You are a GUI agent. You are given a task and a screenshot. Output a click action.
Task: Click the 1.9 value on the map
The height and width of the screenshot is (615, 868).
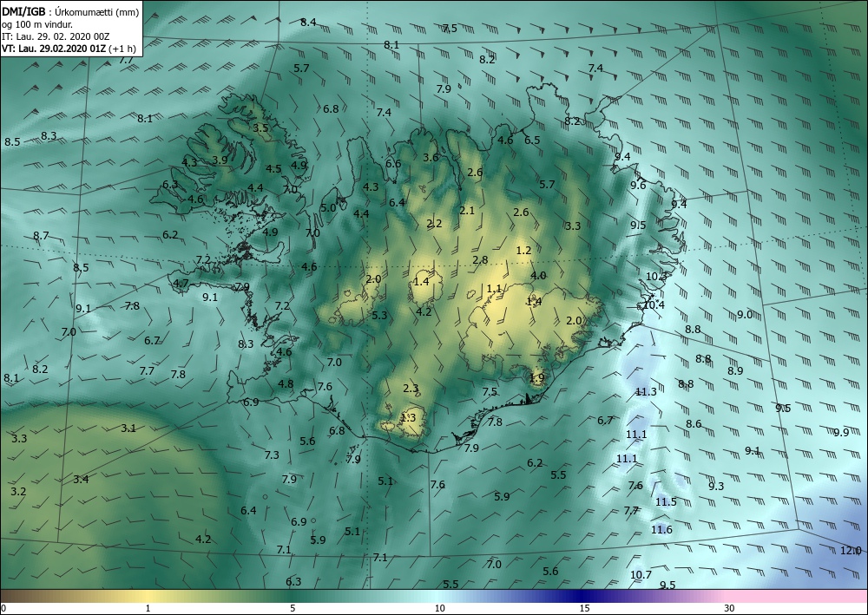pos(536,377)
